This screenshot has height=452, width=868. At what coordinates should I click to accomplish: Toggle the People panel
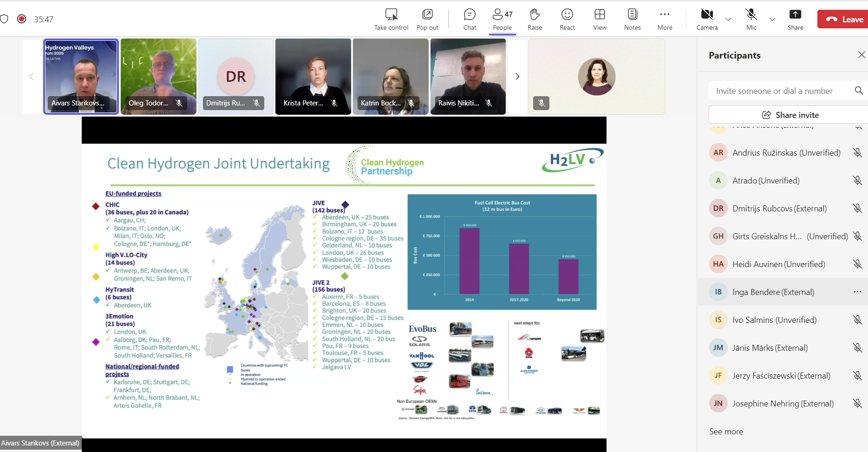(502, 20)
